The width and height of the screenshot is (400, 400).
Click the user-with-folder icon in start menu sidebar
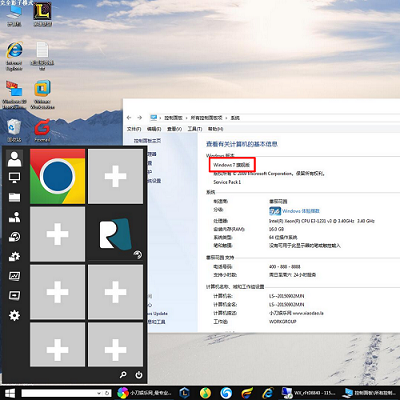click(x=14, y=217)
